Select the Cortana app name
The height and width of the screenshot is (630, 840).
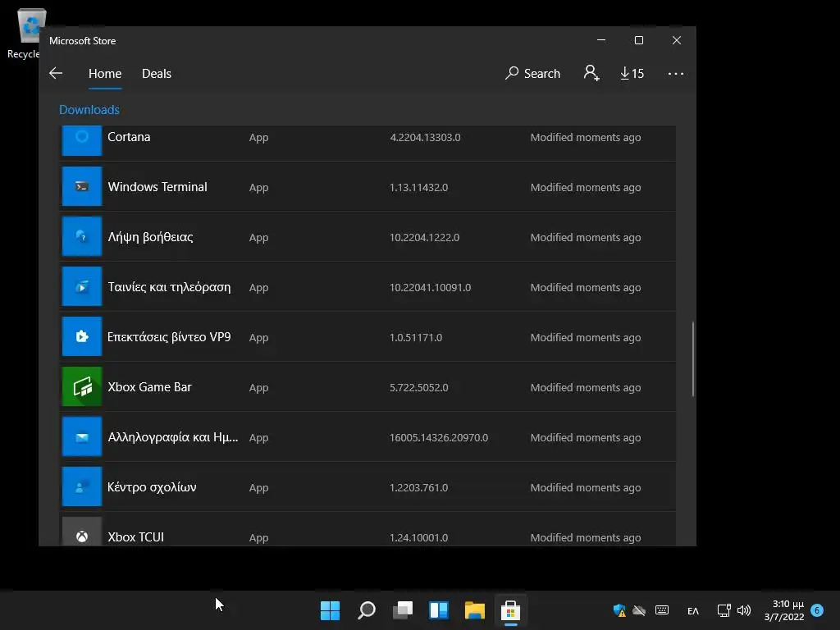tap(129, 137)
